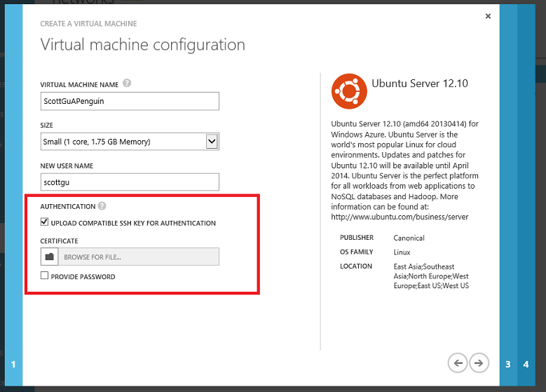The width and height of the screenshot is (546, 392).
Task: Click the help icon next to Virtual Machine Name
Action: (127, 83)
